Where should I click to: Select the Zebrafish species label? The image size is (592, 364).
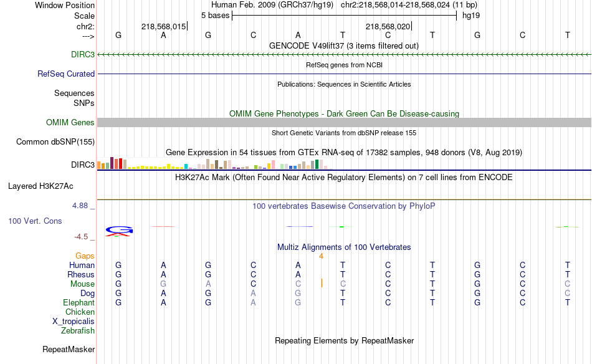pos(78,331)
